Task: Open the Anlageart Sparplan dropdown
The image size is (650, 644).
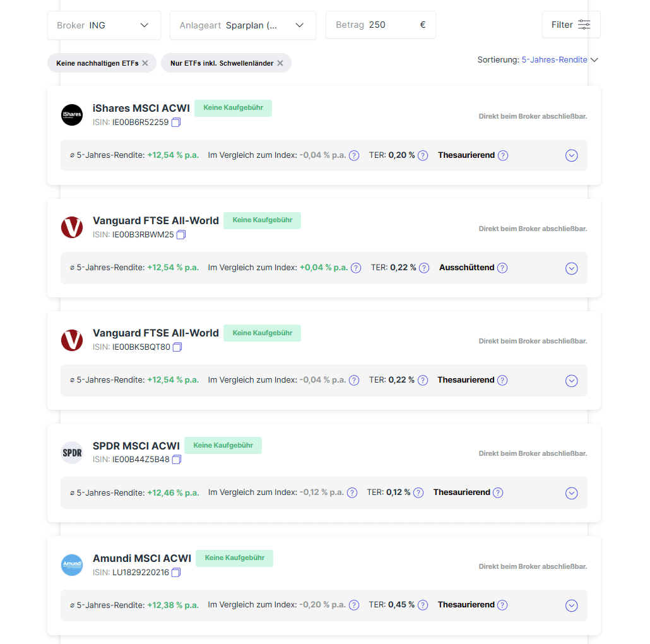Action: (x=243, y=25)
